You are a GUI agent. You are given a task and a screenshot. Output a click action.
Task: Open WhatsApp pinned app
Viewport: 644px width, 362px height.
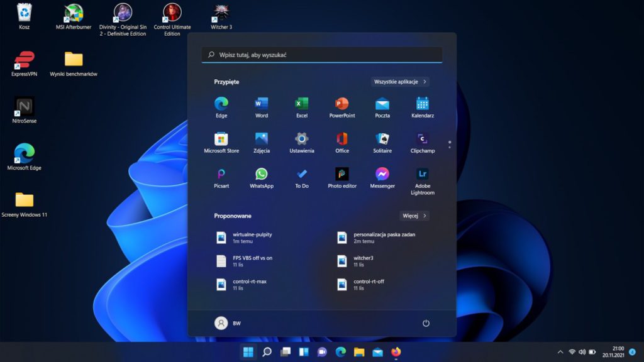click(x=262, y=175)
